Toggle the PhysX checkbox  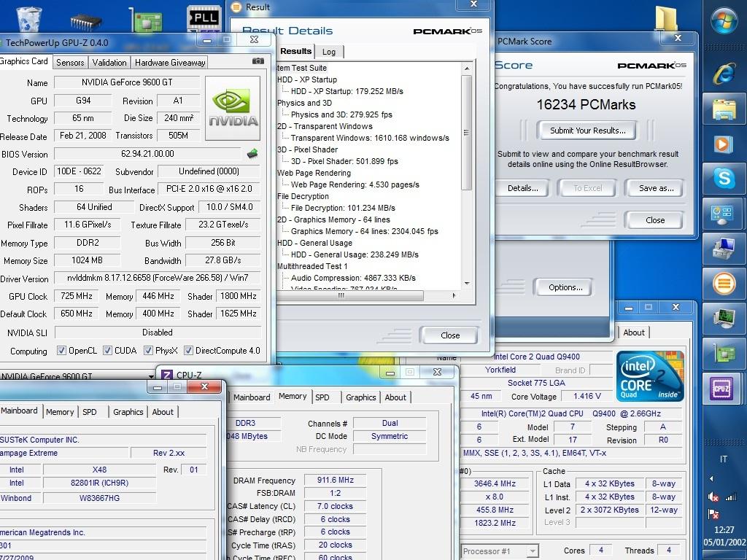149,351
